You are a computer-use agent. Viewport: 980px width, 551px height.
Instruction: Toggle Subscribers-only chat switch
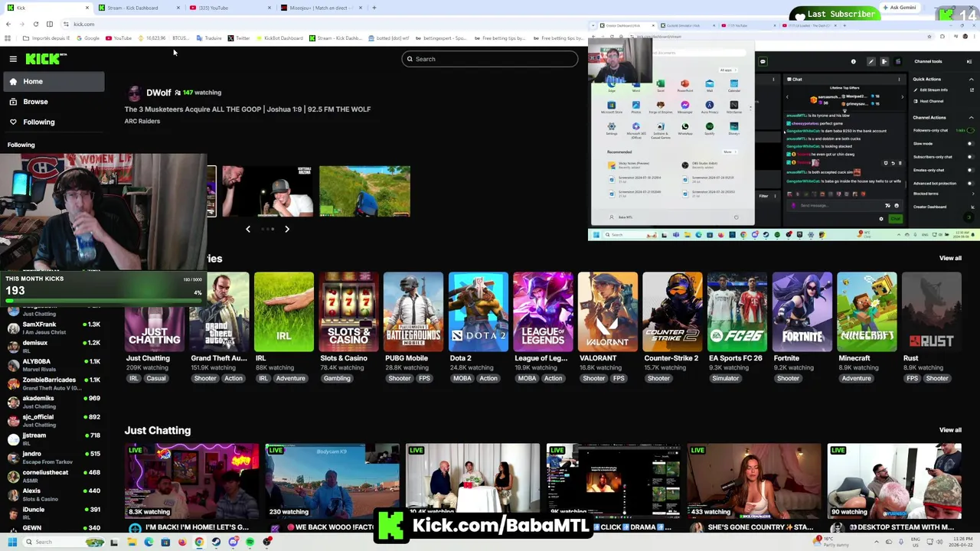click(969, 157)
